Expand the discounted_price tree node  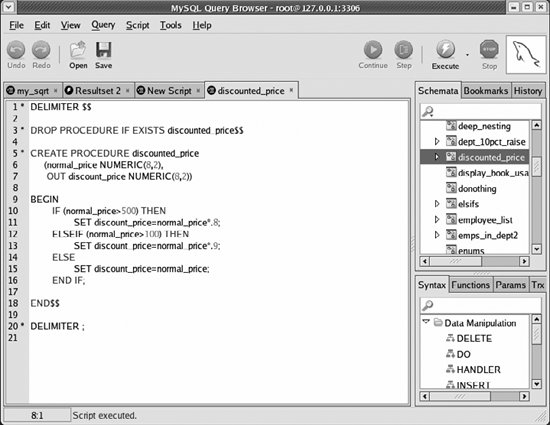point(437,157)
